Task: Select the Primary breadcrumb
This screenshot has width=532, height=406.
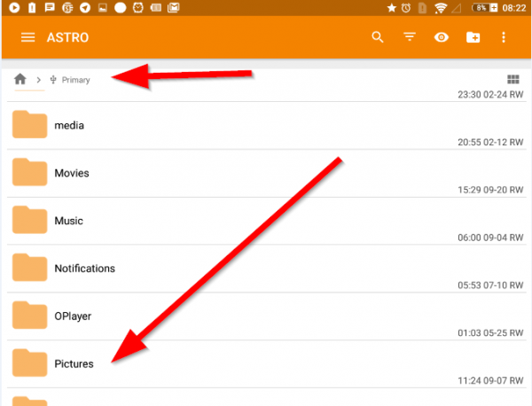Action: tap(75, 80)
